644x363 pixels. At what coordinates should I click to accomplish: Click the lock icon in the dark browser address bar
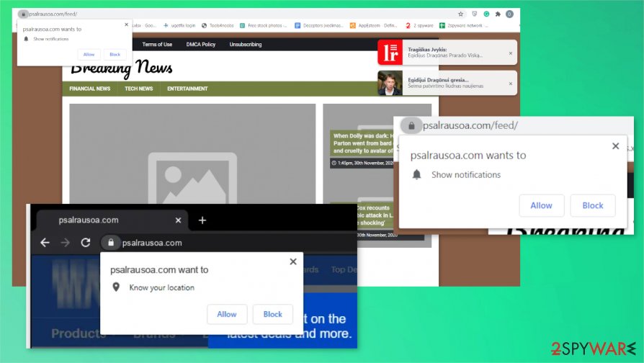[110, 243]
